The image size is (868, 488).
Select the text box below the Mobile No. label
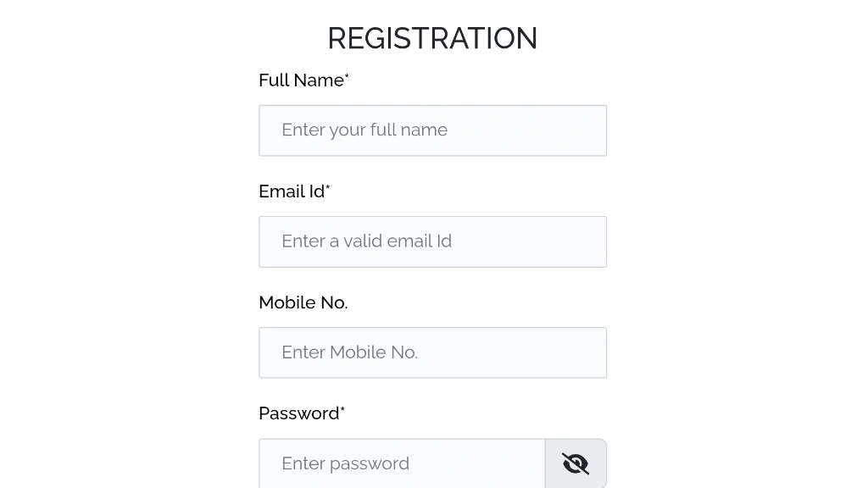click(x=433, y=352)
